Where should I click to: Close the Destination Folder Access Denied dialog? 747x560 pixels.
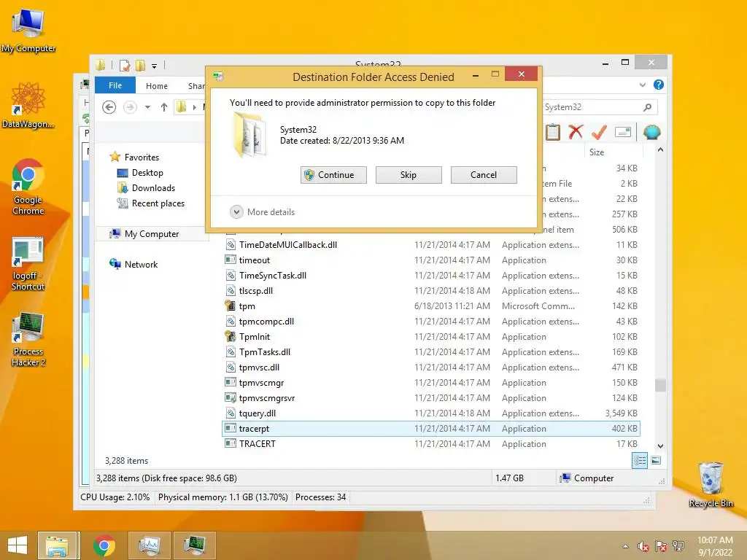pos(521,74)
